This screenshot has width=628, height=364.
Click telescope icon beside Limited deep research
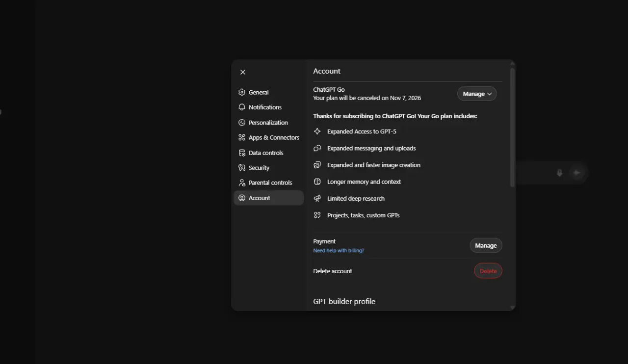pyautogui.click(x=317, y=198)
